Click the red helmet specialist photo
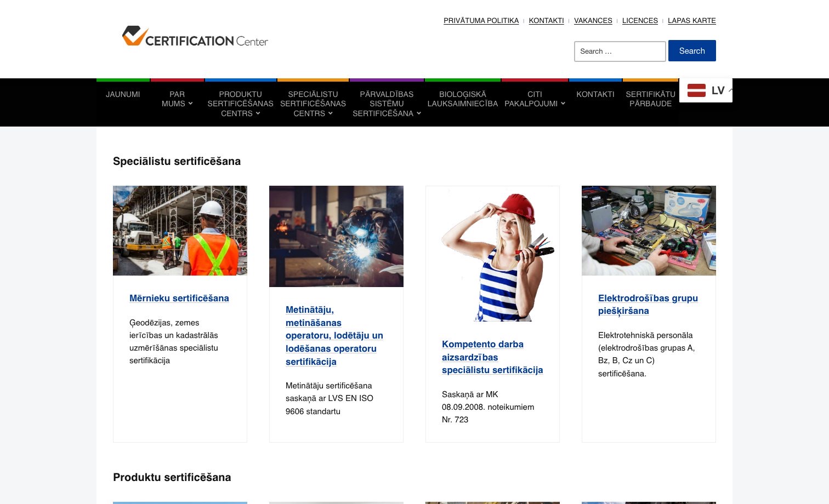Viewport: 829px width, 504px height. pyautogui.click(x=492, y=254)
